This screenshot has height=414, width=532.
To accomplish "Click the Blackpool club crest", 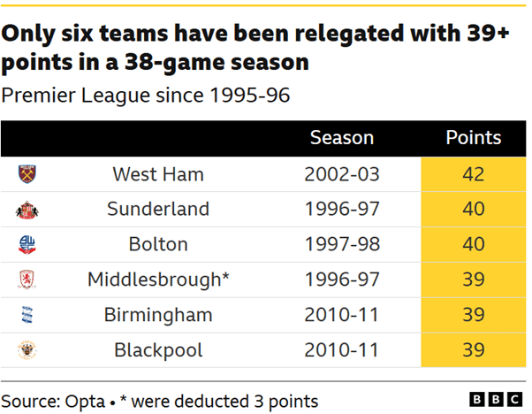I will [27, 350].
